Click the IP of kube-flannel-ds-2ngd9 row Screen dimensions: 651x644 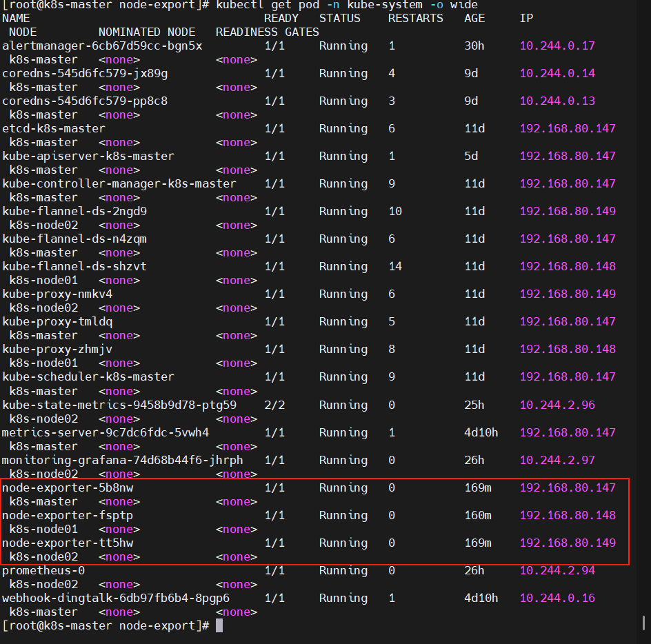pos(568,212)
